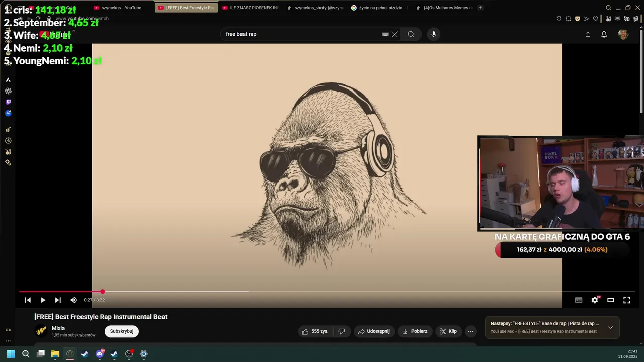Select '[FREE] Best Freestyle Rap' tab

186,8
